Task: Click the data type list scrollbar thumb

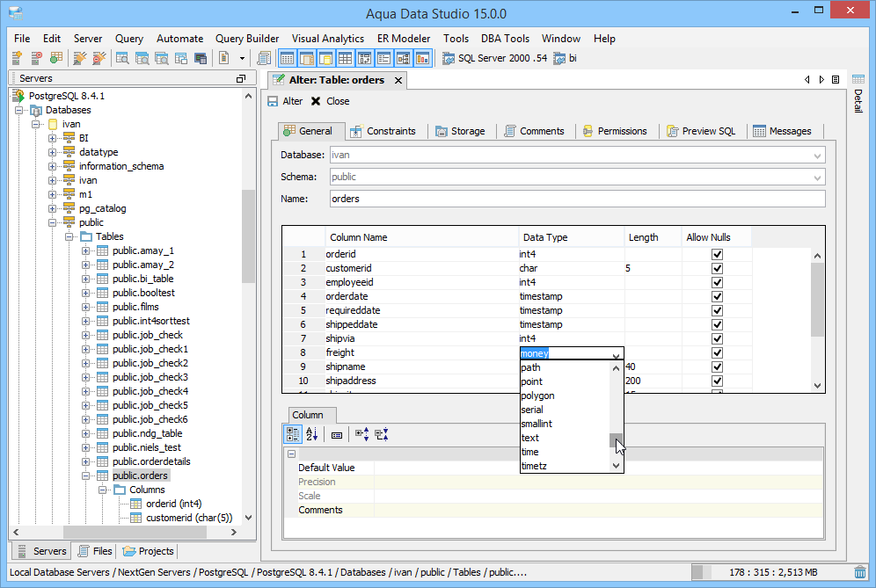Action: click(x=616, y=440)
